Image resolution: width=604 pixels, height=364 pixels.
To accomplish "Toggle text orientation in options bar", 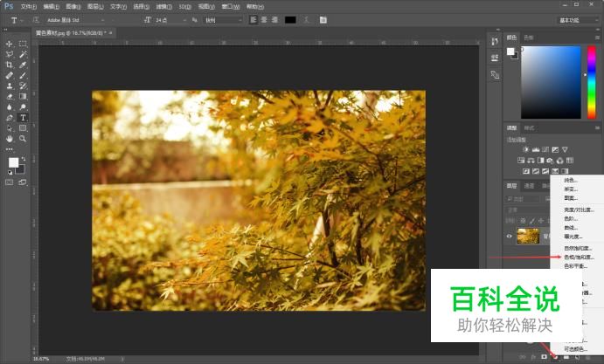I will [36, 20].
